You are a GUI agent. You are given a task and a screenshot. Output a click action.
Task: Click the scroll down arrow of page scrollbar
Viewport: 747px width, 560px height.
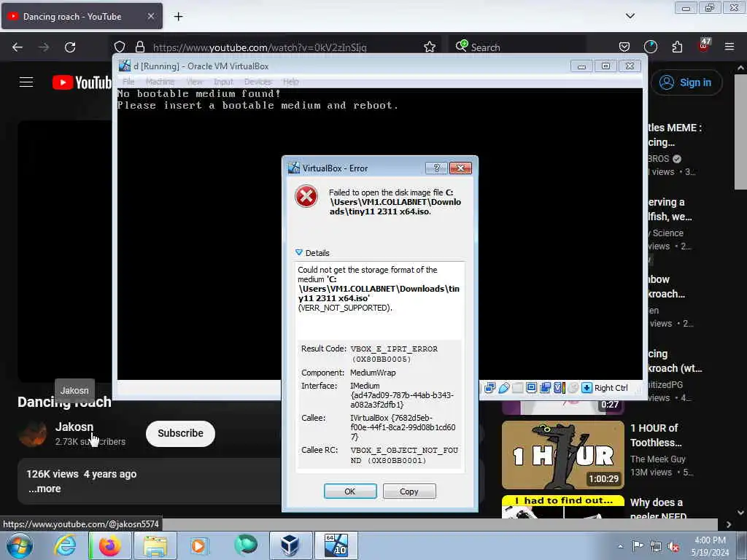point(740,513)
